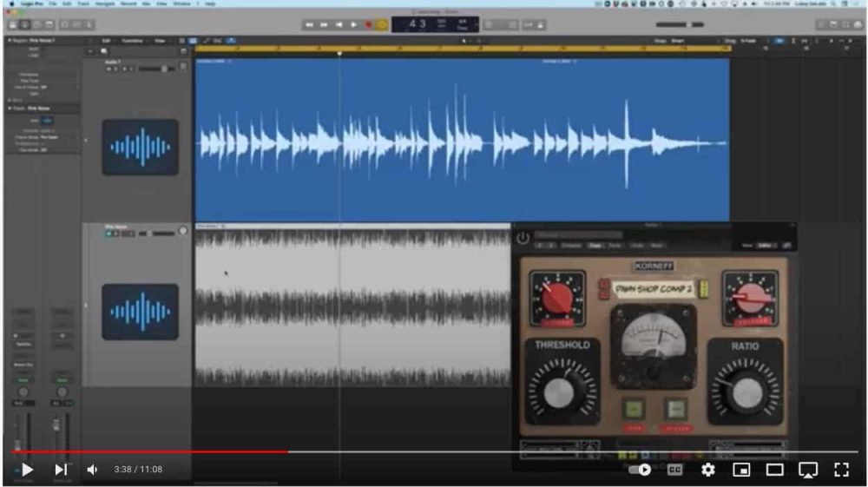Switch the video to miniplayer
868x487 pixels.
tap(741, 470)
